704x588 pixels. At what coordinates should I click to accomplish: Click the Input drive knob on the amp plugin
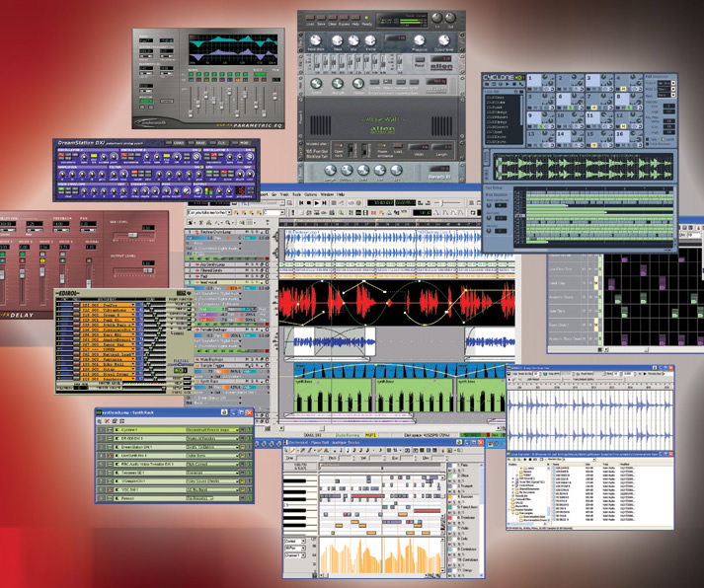(x=316, y=40)
